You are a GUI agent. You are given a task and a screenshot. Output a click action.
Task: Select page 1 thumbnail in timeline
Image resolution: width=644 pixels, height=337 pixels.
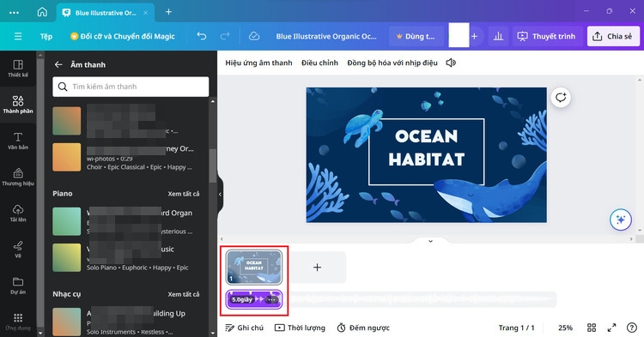(254, 267)
